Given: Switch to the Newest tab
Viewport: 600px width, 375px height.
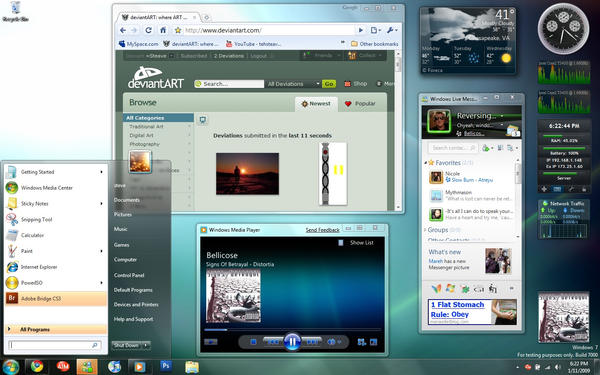Looking at the screenshot, I should pos(316,104).
